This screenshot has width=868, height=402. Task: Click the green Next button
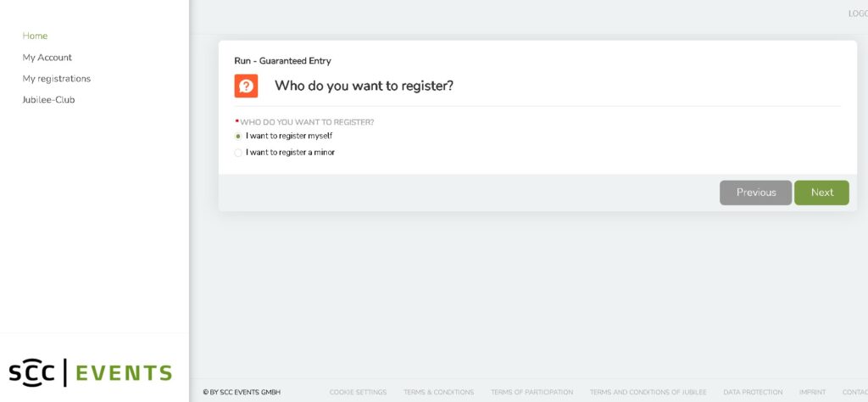coord(821,193)
